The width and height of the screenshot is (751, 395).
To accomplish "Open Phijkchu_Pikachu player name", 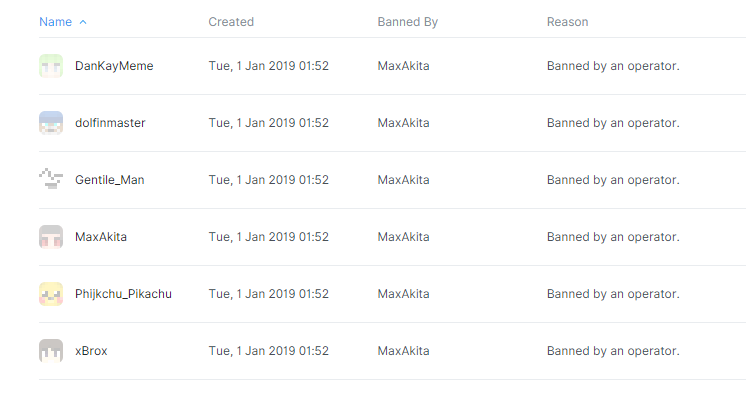I will [123, 294].
